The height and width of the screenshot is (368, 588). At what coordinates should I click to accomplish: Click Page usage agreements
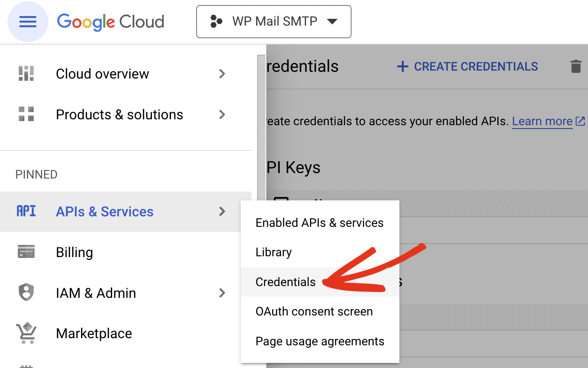(x=320, y=341)
